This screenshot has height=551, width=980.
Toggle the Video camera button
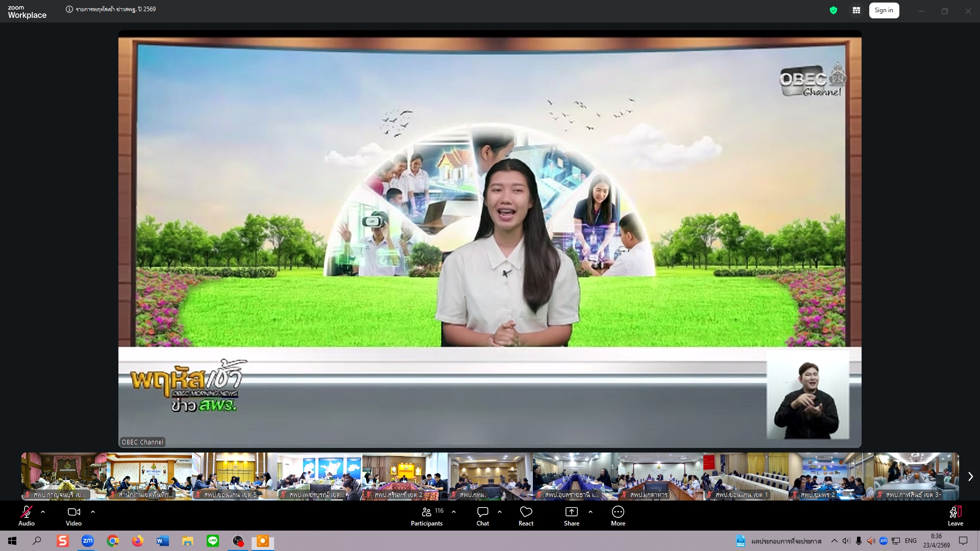tap(73, 512)
